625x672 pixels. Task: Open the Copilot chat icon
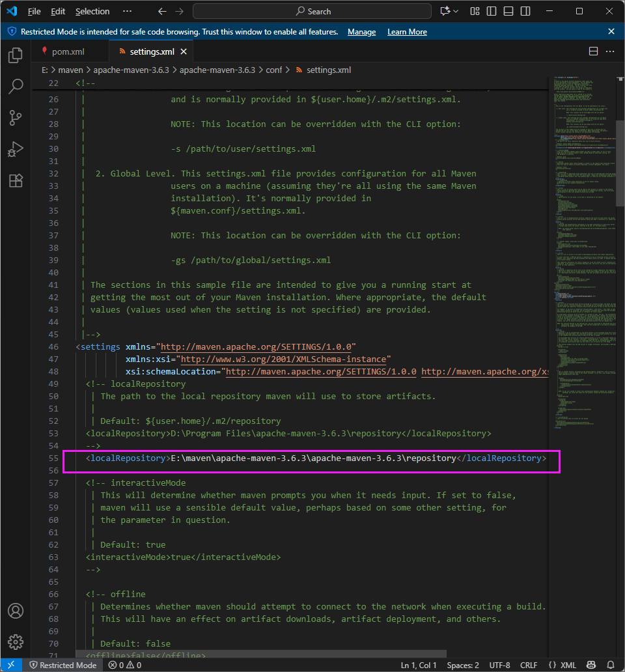(445, 11)
